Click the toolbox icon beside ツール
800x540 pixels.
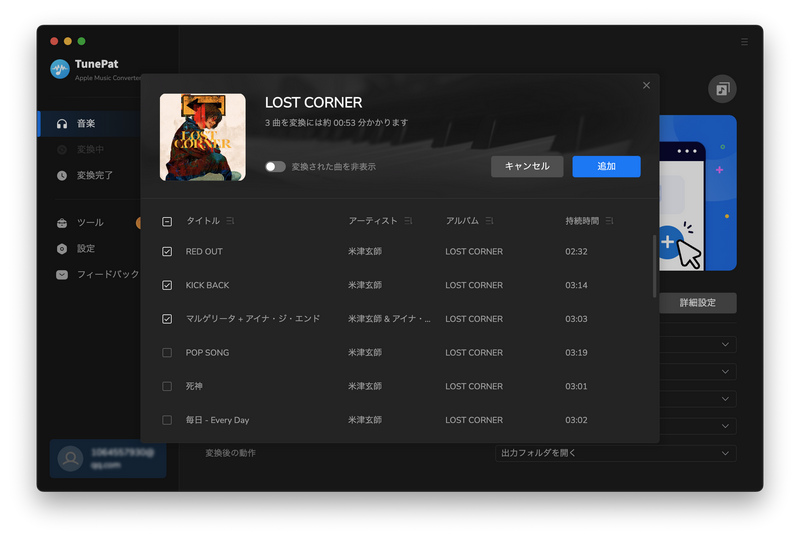[62, 223]
